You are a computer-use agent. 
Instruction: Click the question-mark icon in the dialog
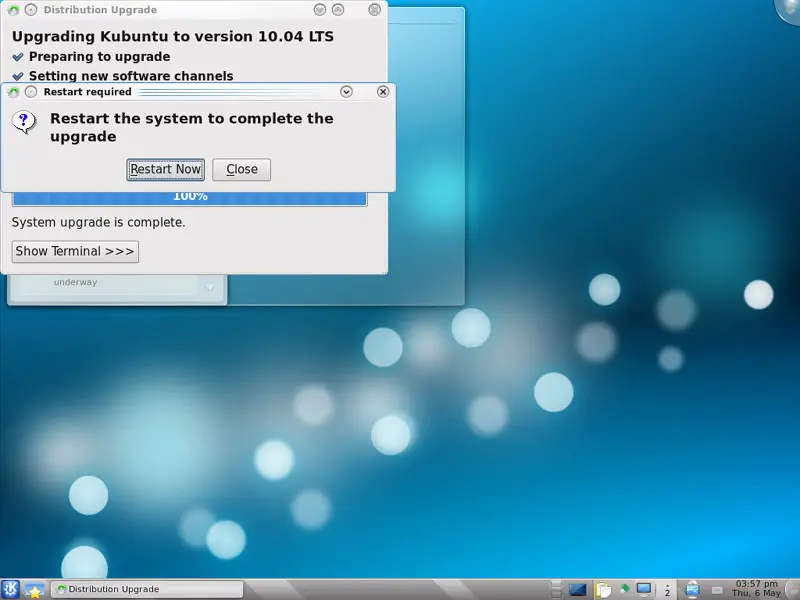[24, 122]
